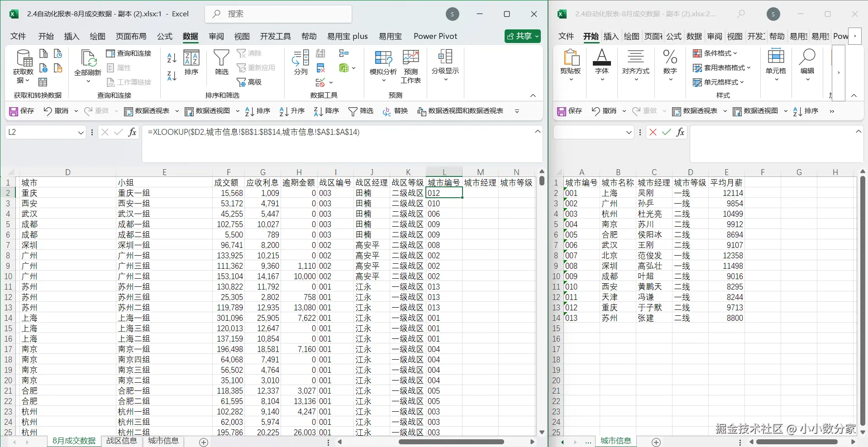Click Consolidate icon in Data Tools
The width and height of the screenshot is (868, 447).
pyautogui.click(x=344, y=53)
